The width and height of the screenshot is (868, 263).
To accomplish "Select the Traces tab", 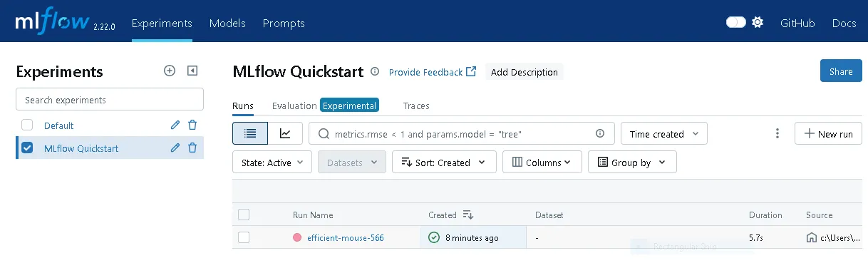I will [x=416, y=105].
